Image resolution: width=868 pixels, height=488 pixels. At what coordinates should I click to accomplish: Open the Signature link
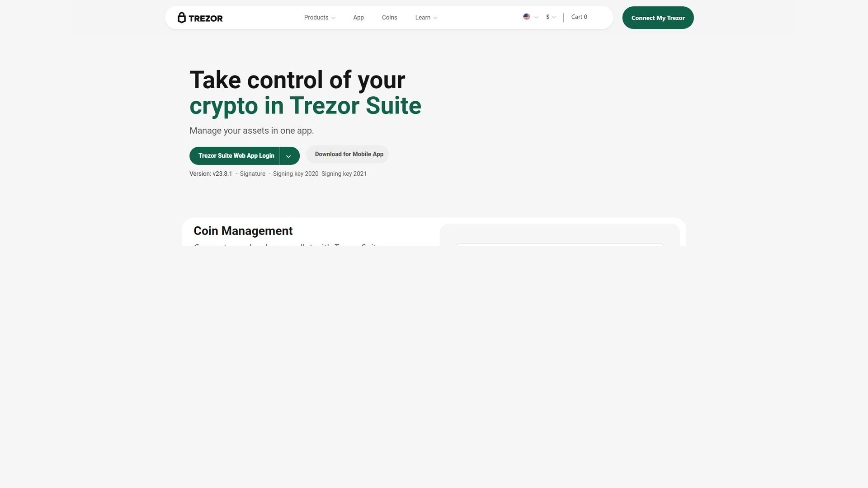(252, 174)
